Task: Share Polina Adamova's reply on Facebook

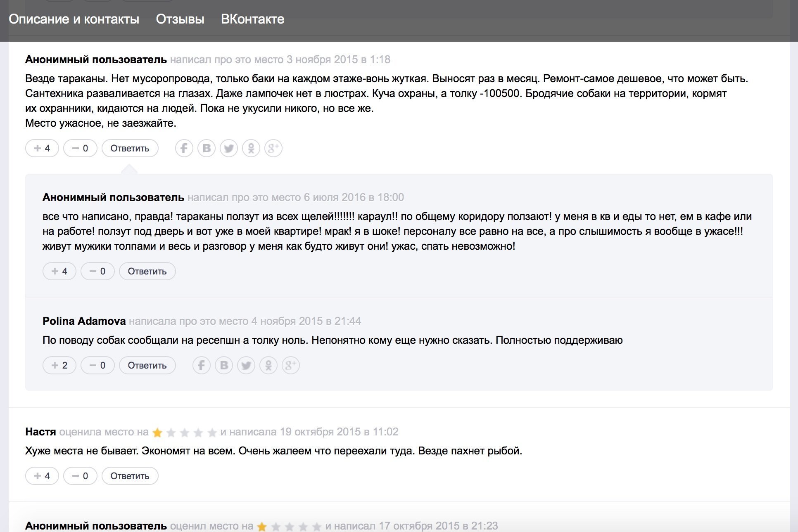Action: pos(202,365)
